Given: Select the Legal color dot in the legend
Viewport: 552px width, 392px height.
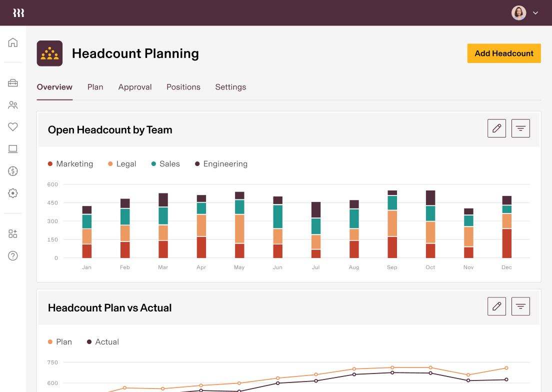Looking at the screenshot, I should tap(111, 163).
